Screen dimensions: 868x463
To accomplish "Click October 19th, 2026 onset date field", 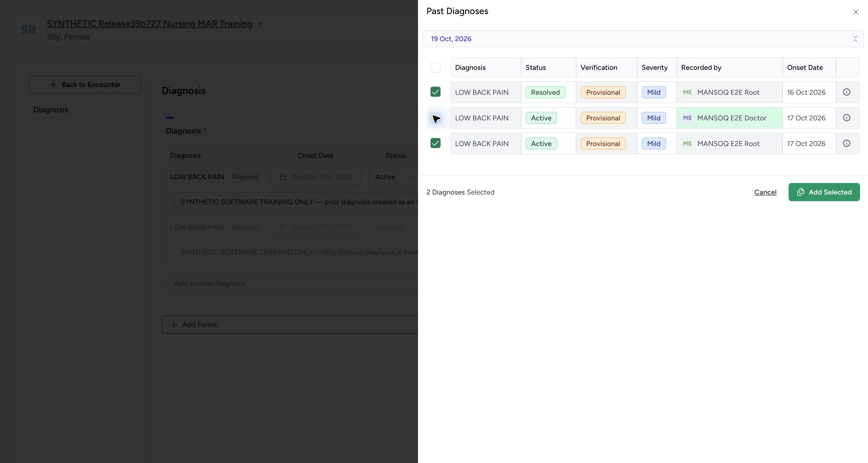I will (315, 227).
